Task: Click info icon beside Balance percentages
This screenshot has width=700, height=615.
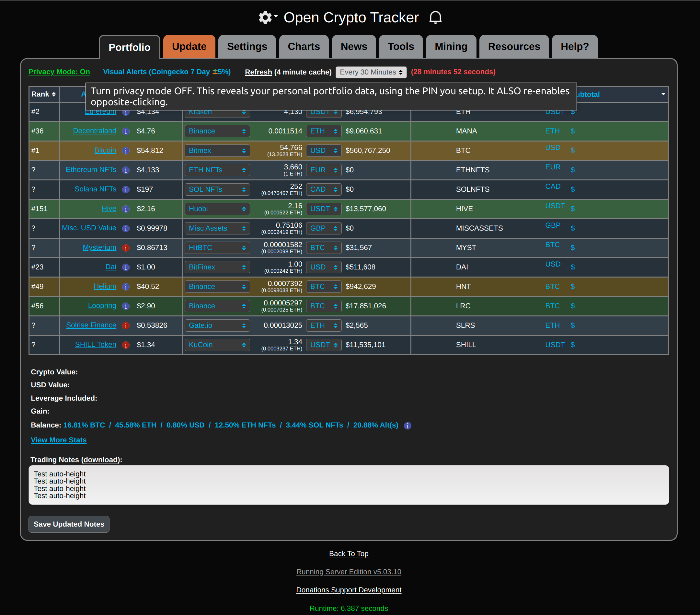Action: point(407,426)
